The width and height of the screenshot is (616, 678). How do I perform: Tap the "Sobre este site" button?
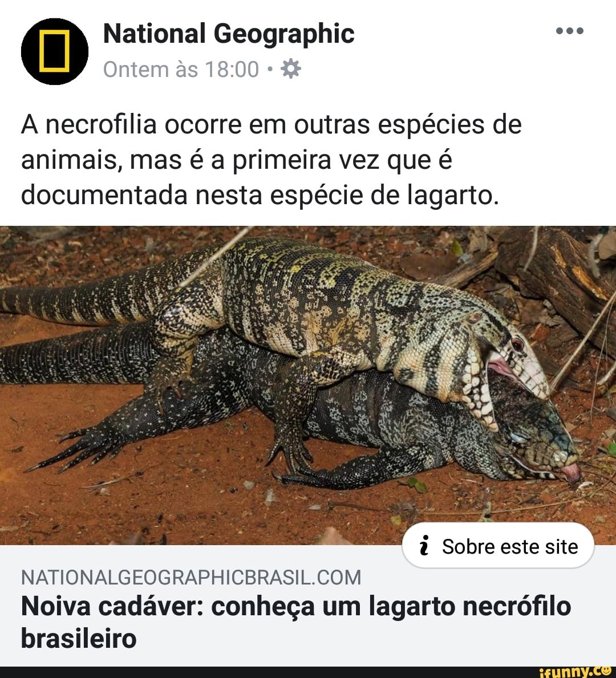(499, 546)
